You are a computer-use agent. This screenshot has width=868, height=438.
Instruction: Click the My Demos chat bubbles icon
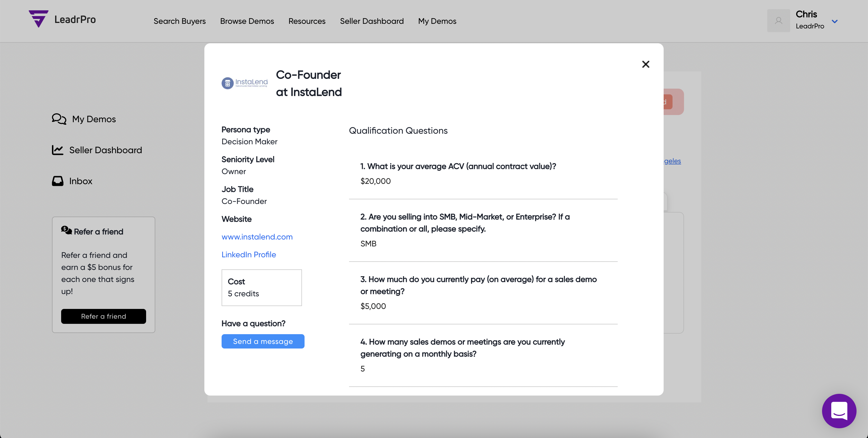pyautogui.click(x=59, y=119)
